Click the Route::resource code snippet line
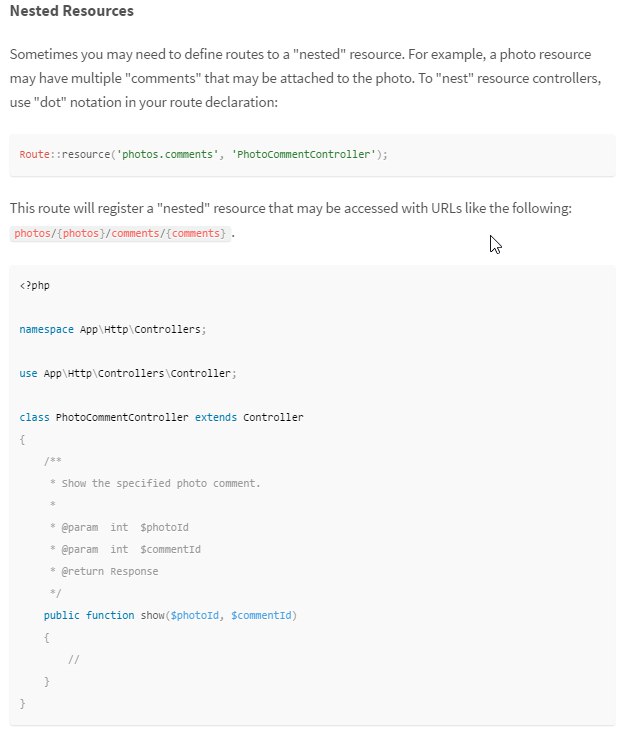This screenshot has width=638, height=755. [x=203, y=154]
